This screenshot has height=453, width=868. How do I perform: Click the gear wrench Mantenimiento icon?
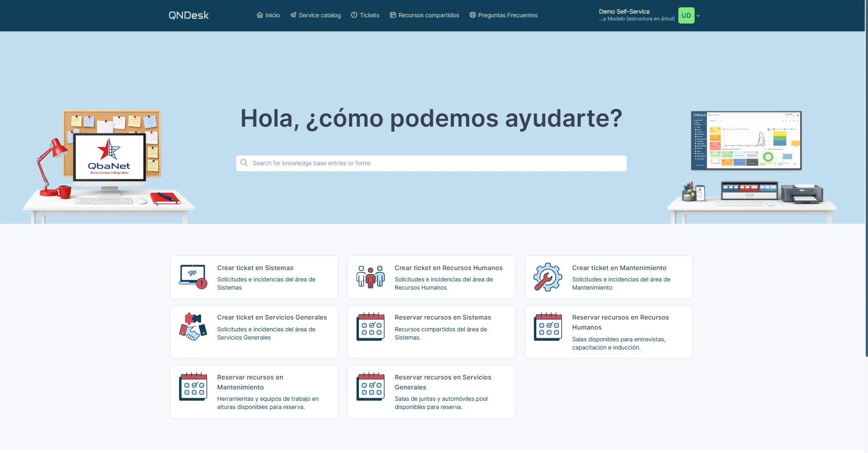pos(548,277)
